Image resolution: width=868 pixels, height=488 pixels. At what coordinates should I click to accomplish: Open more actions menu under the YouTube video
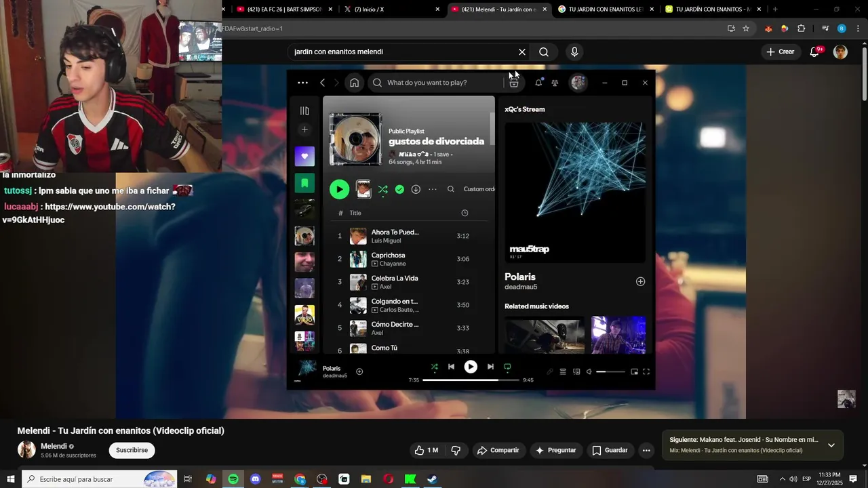coord(646,450)
